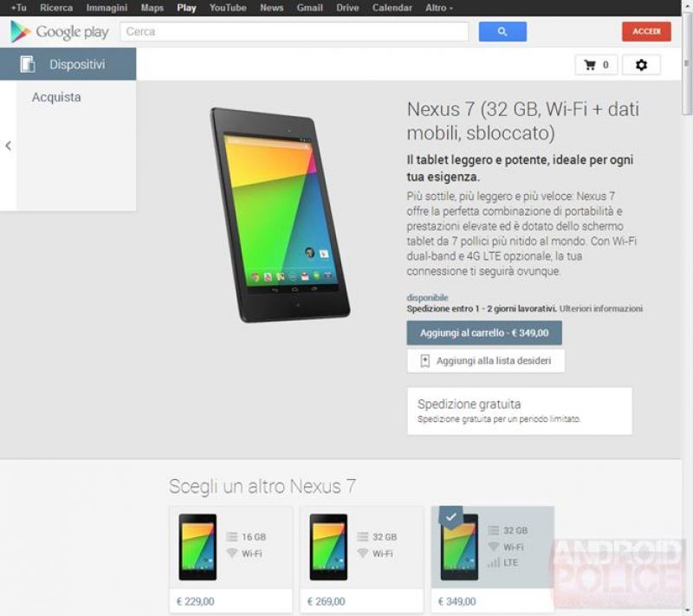This screenshot has height=616, width=693.
Task: Select the checked 32 GB Wi-Fi LTE option
Action: tap(492, 560)
